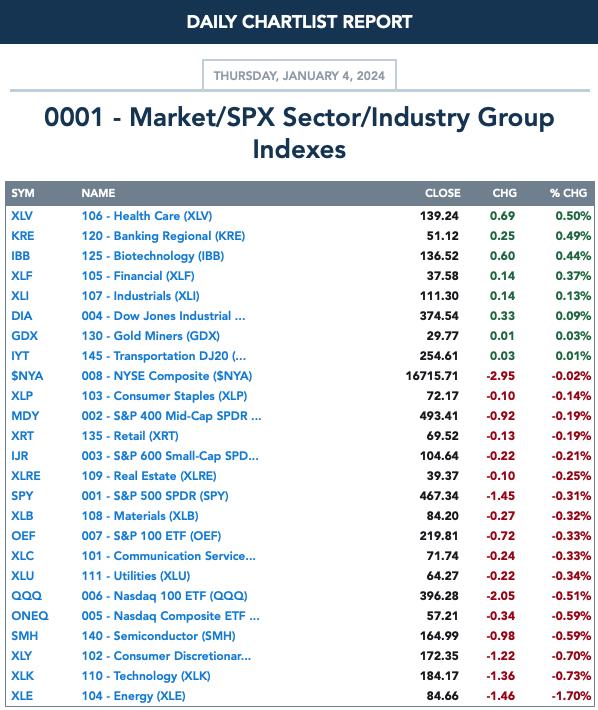Open 125 - Biotechnology (IBB) chart link

(153, 256)
